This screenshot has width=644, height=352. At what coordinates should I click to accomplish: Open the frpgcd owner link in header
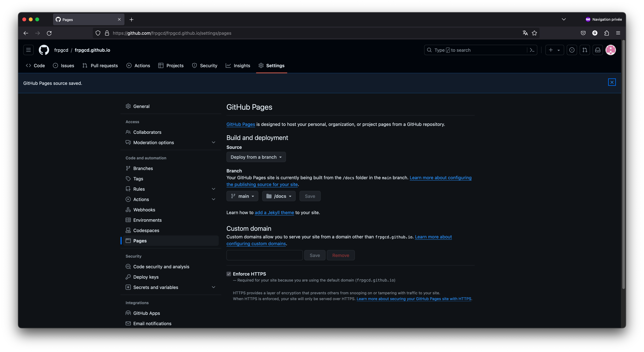[x=61, y=50]
